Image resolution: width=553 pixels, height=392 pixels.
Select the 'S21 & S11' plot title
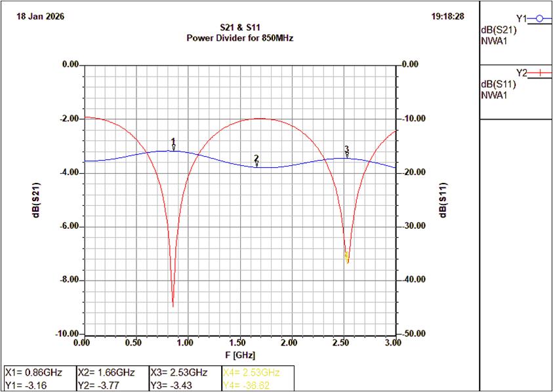pos(240,28)
